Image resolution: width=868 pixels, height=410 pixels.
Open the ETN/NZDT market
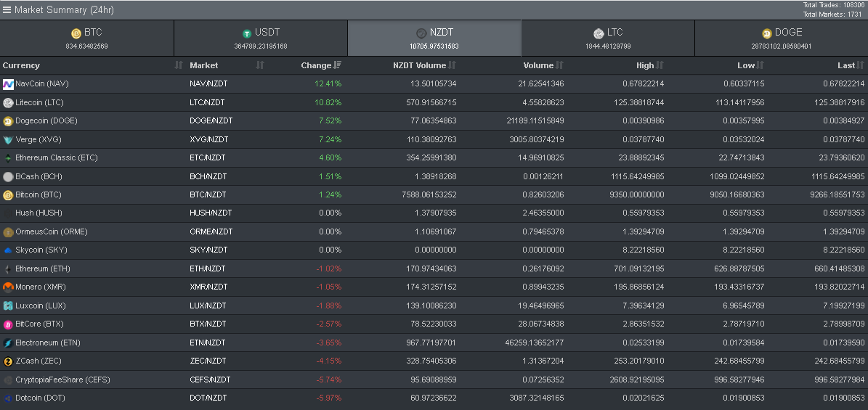coord(208,343)
